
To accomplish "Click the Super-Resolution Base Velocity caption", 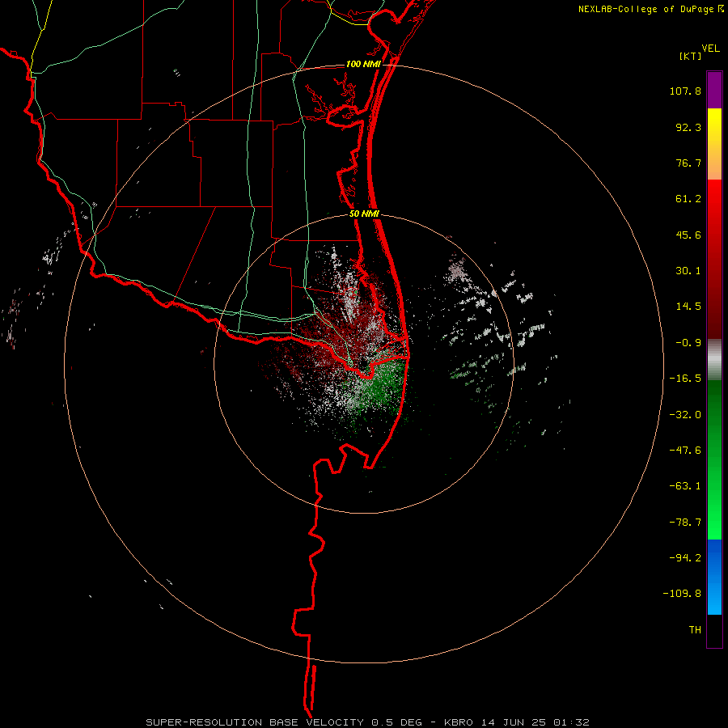I will (368, 722).
